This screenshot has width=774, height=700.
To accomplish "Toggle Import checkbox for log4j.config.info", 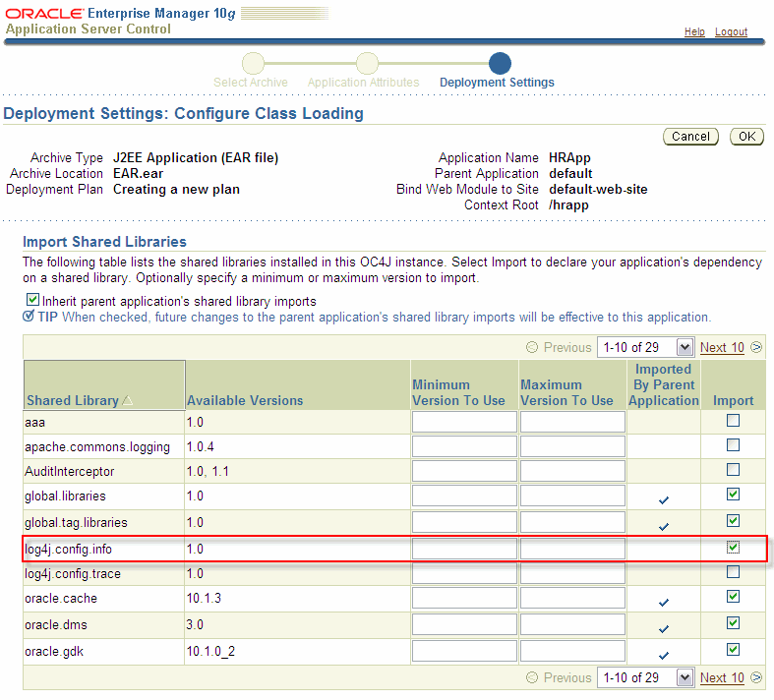I will (x=733, y=547).
